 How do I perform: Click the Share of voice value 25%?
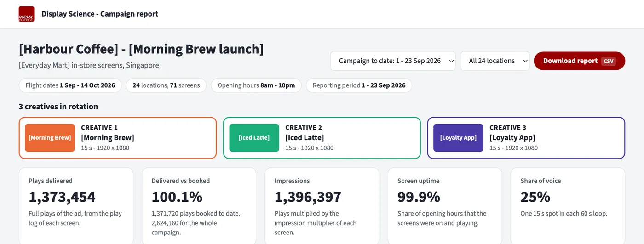pos(535,197)
